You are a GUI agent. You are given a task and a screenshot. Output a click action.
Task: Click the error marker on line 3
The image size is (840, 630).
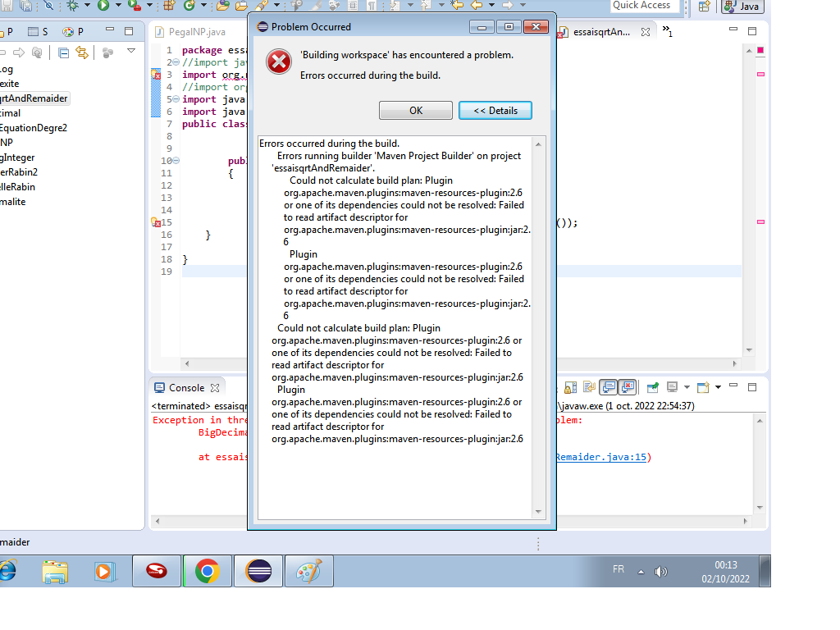[156, 75]
